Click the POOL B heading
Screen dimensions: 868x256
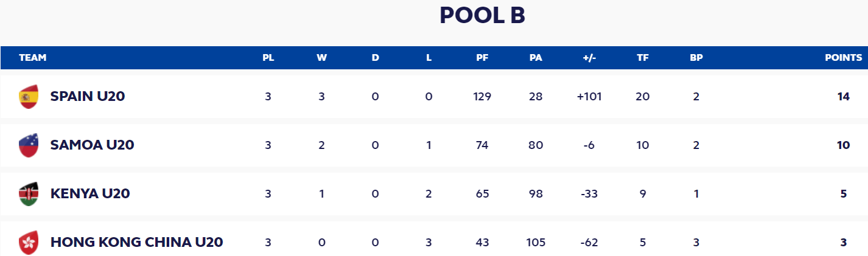tap(483, 16)
